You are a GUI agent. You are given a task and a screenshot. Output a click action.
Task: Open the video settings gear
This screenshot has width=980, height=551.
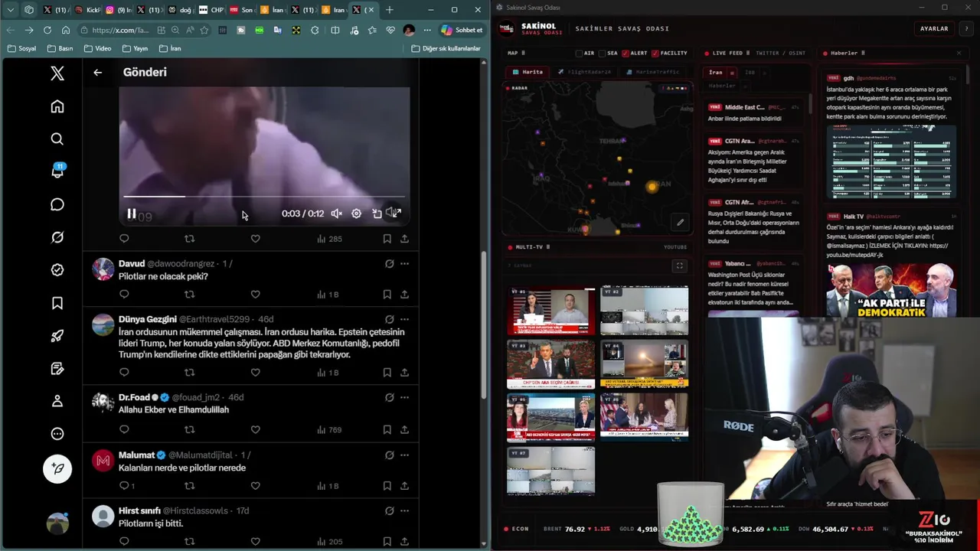coord(356,214)
